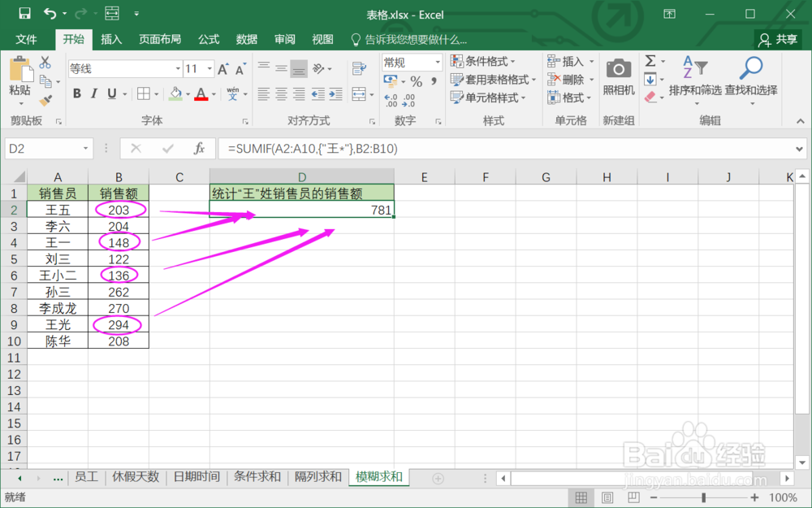Use the Format Painter brush
Viewport: 812px width, 508px height.
tap(45, 100)
